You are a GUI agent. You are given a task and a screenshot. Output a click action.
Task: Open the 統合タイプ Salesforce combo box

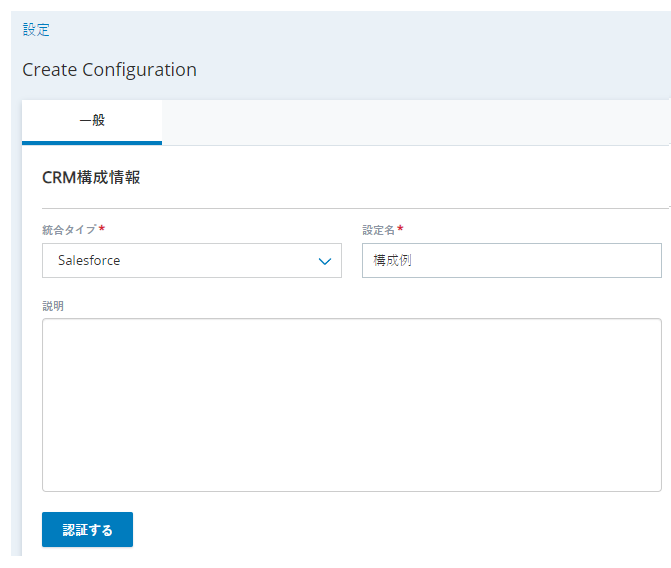click(x=192, y=261)
